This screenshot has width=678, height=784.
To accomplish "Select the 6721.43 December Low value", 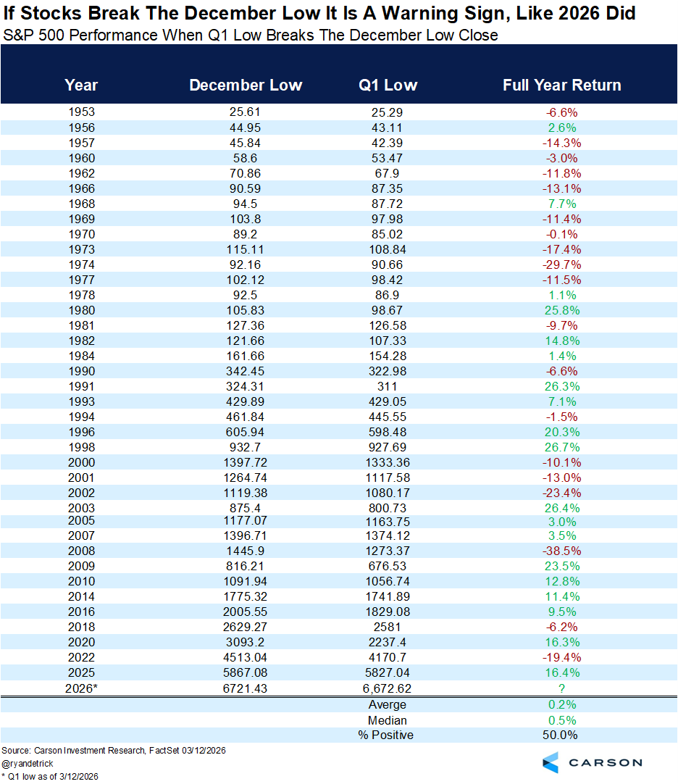I will pyautogui.click(x=246, y=688).
